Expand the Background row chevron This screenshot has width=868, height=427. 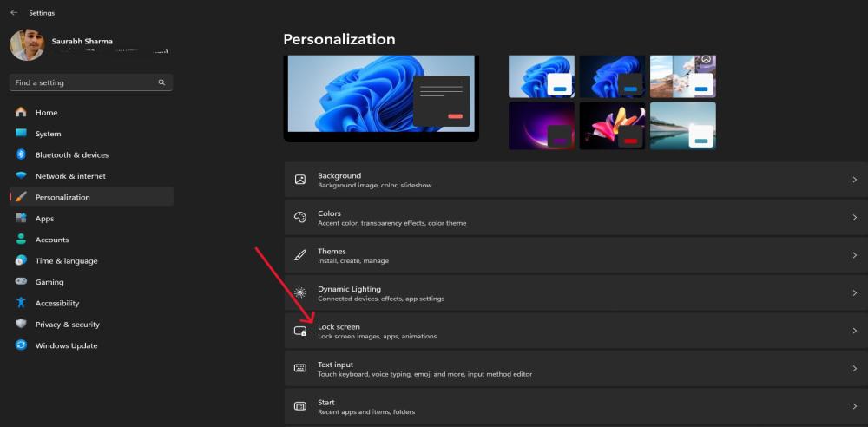click(x=855, y=180)
